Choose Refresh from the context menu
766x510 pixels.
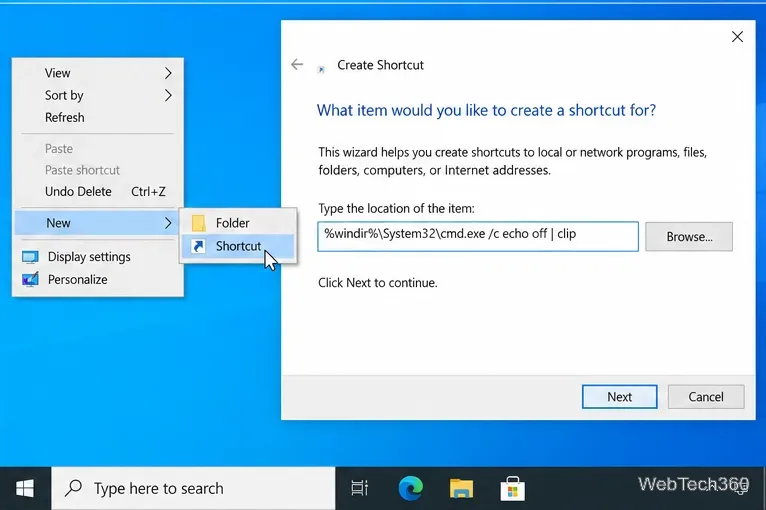[98, 117]
